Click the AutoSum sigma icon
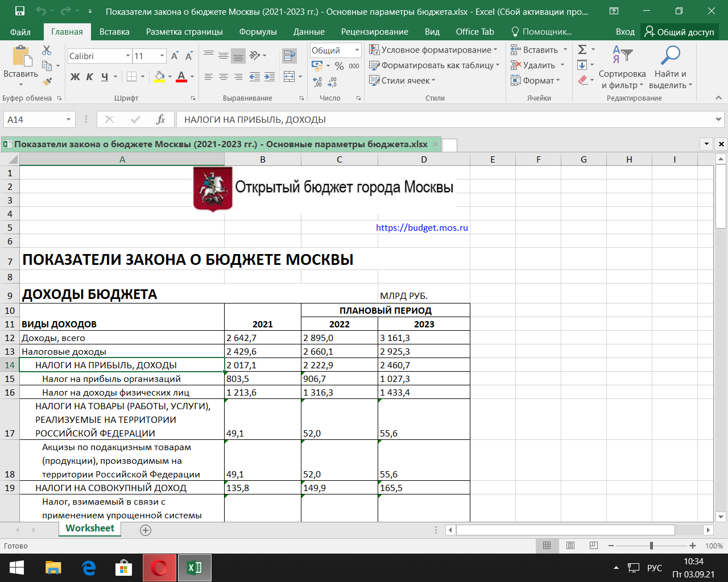728x582 pixels. (582, 49)
